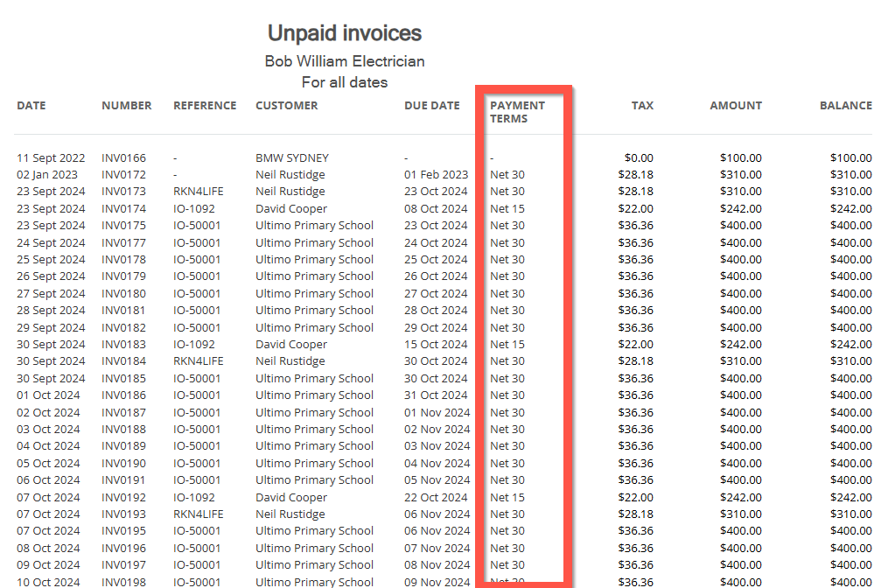Select invoice number INV0179
Viewport: 881px width, 588px height.
[123, 276]
